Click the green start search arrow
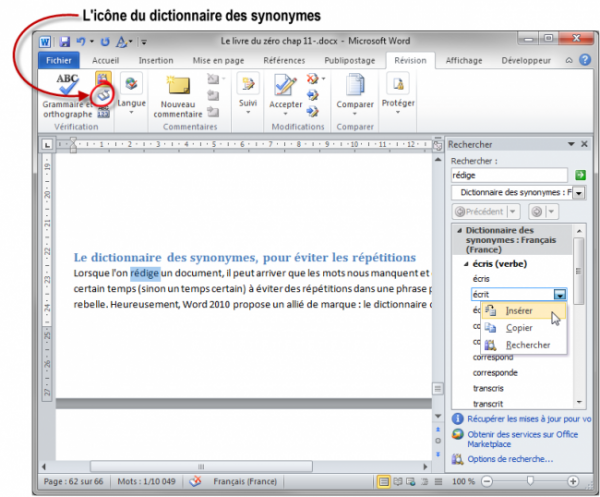This screenshot has width=600, height=497. point(579,174)
